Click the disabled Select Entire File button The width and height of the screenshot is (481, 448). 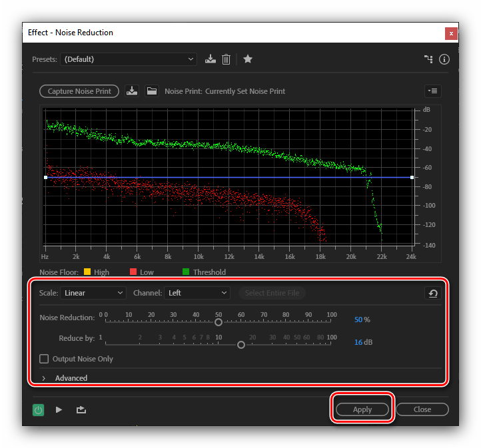(x=272, y=293)
